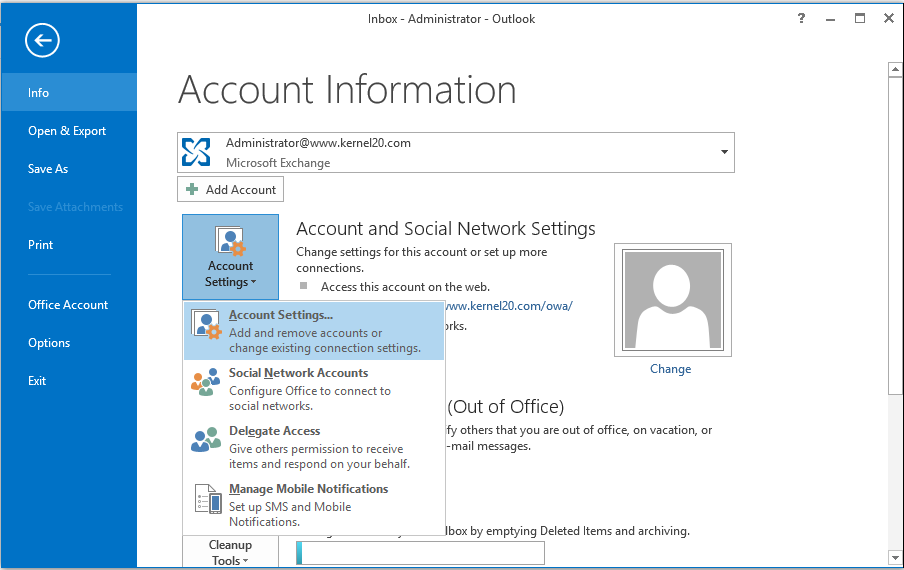Viewport: 904px width, 570px height.
Task: Click the green plus icon on Add Account
Action: point(192,189)
